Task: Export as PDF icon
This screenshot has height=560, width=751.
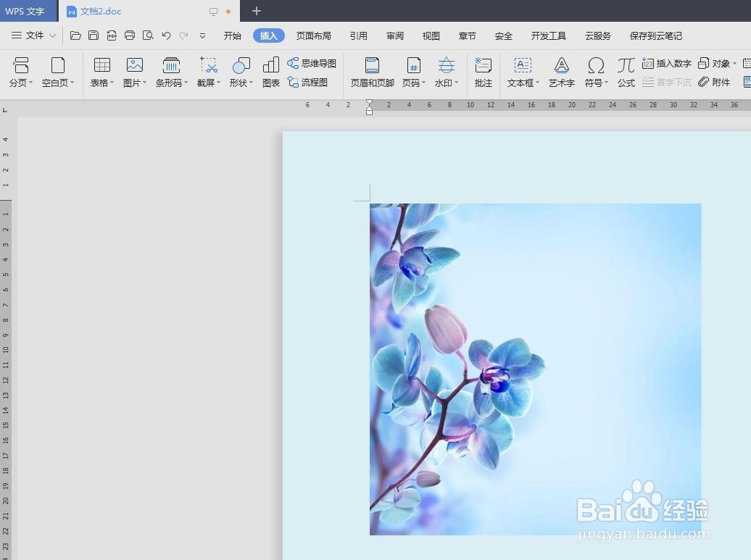Action: coord(112,35)
